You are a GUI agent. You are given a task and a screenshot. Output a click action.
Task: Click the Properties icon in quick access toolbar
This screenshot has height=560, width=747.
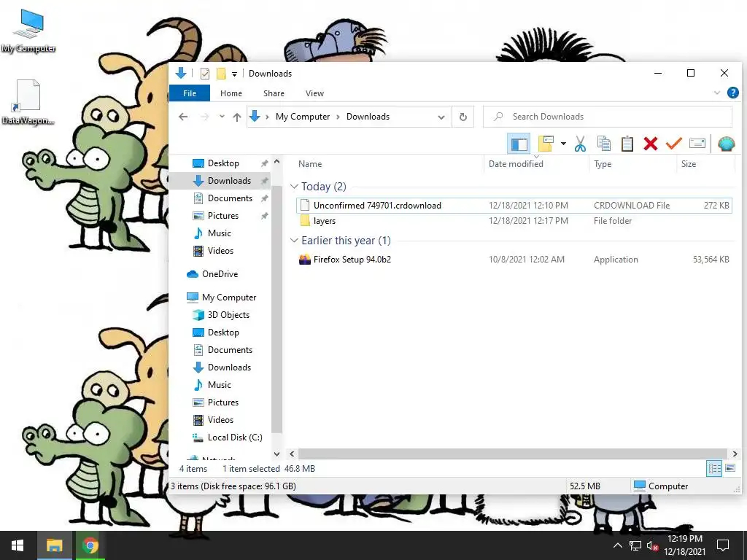pos(205,74)
